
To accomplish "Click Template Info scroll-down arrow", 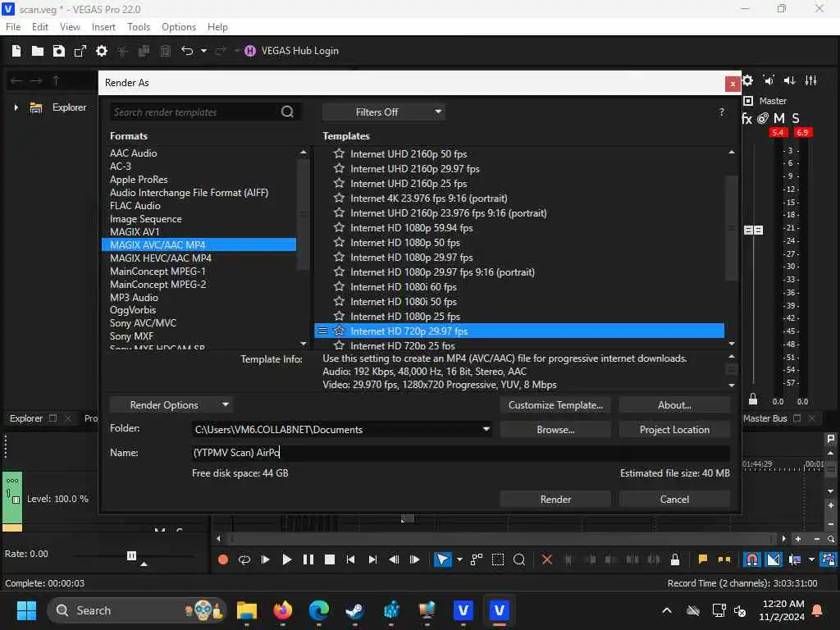I will [x=732, y=386].
